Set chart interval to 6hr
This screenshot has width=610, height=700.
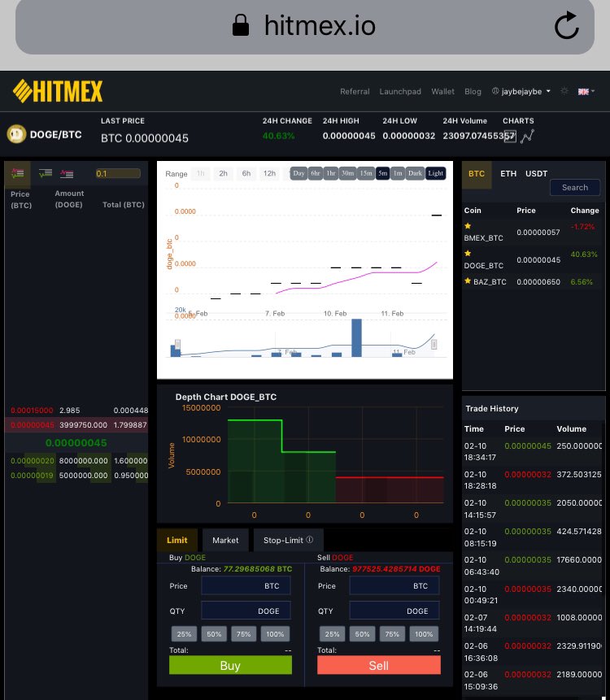(316, 173)
